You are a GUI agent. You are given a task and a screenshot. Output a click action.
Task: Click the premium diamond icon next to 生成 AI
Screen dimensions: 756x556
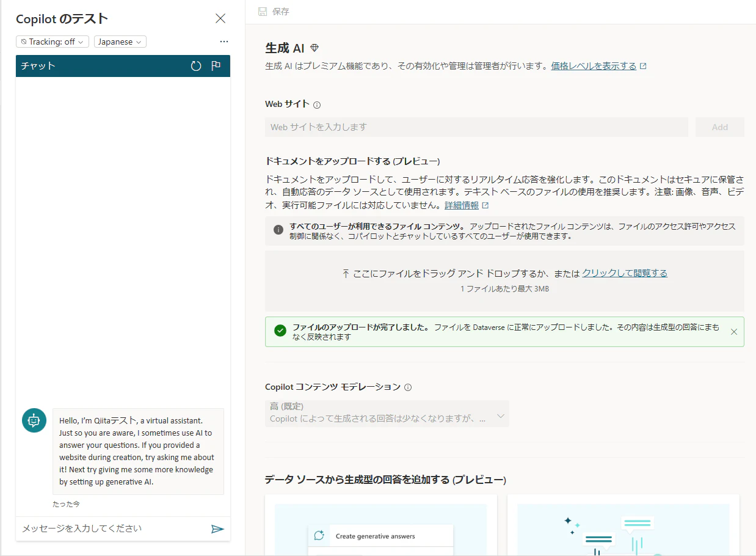click(x=314, y=48)
